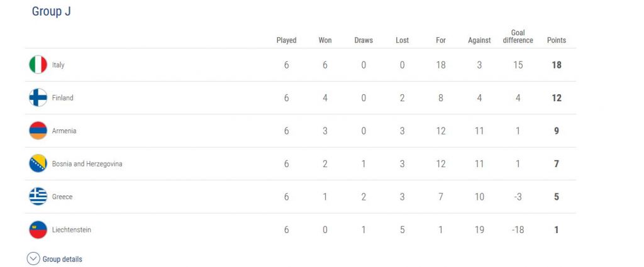Image resolution: width=644 pixels, height=267 pixels.
Task: Click the Points column header
Action: click(x=557, y=40)
